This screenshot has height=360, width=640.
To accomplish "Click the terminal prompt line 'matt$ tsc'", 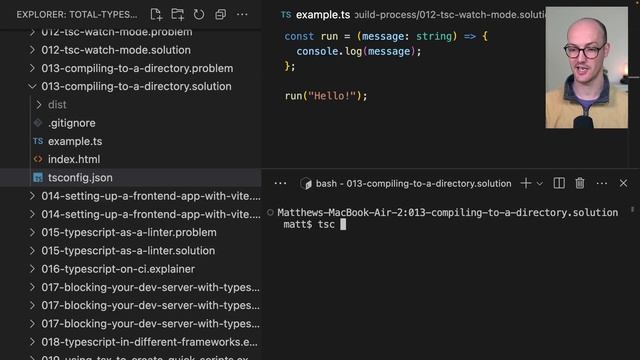I will pyautogui.click(x=309, y=224).
